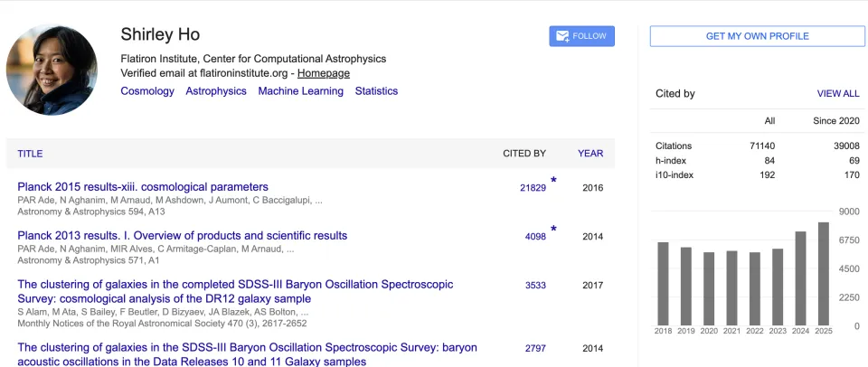This screenshot has width=868, height=367.
Task: Click the asterisk beside 21829 citations
Action: 553,181
